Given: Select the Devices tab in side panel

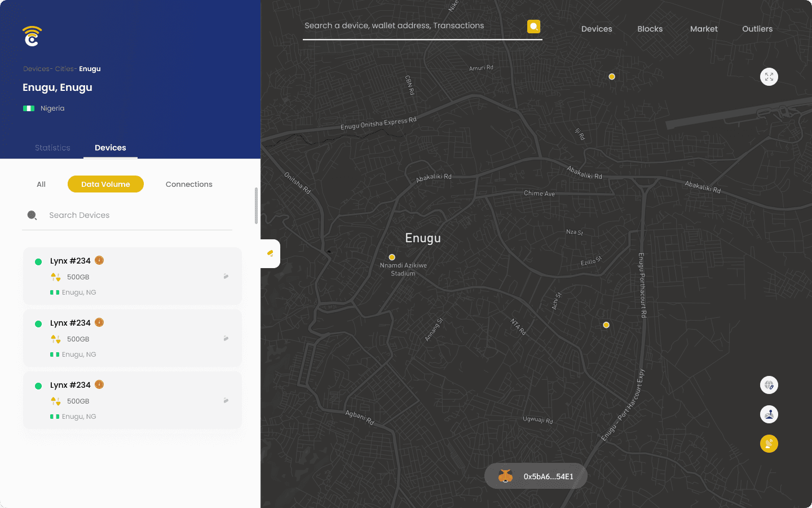Looking at the screenshot, I should (x=111, y=148).
